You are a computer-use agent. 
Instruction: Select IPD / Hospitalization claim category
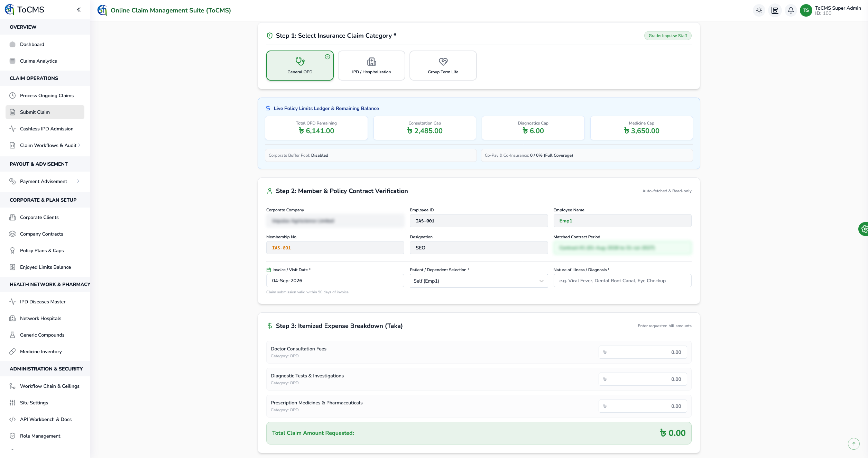coord(371,66)
